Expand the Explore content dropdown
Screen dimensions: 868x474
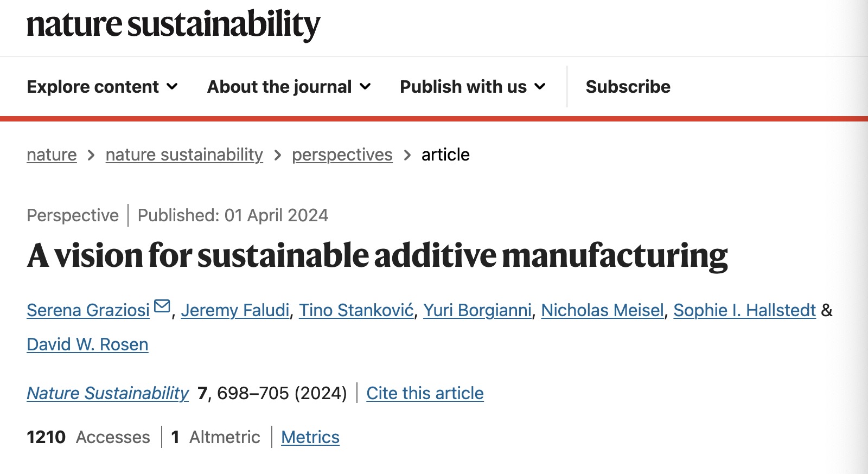(103, 87)
